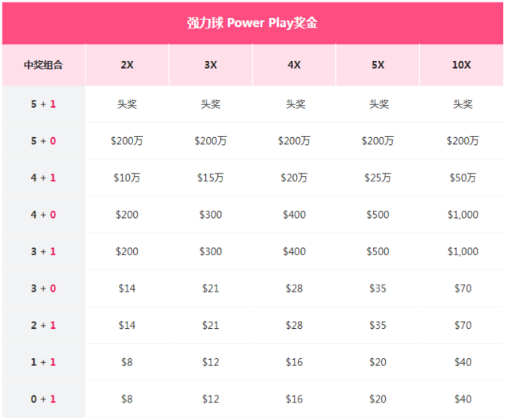507x420 pixels.
Task: Click the $10万 prize cell
Action: 127,178
